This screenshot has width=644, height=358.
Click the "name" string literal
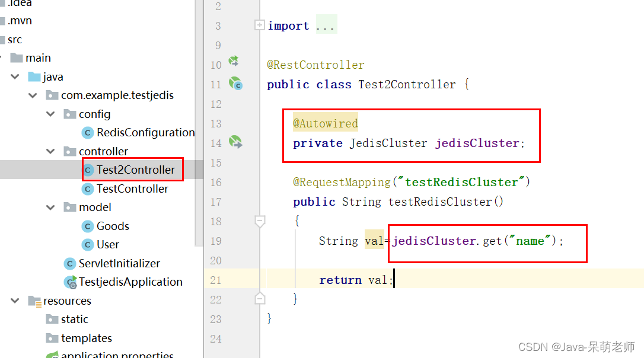pos(530,241)
